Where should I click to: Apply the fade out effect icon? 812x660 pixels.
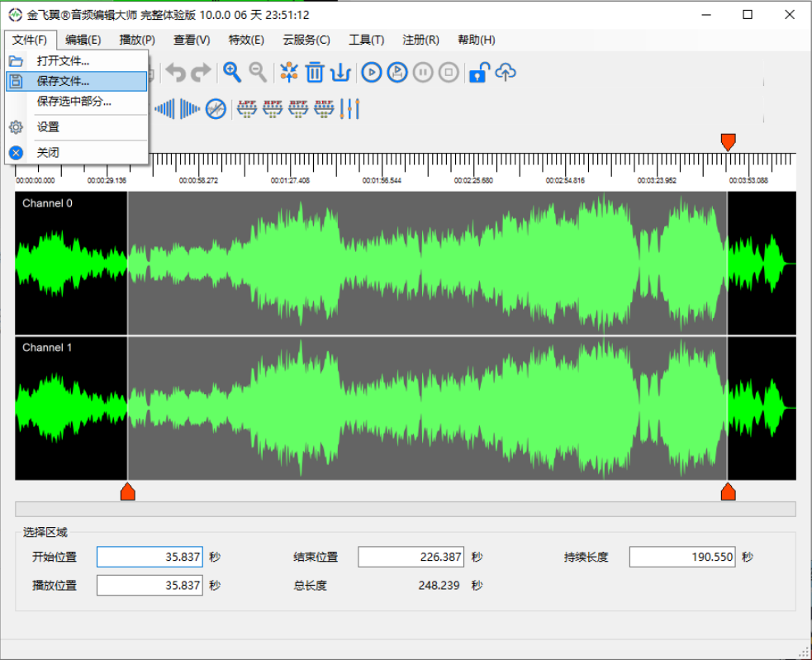pos(190,108)
